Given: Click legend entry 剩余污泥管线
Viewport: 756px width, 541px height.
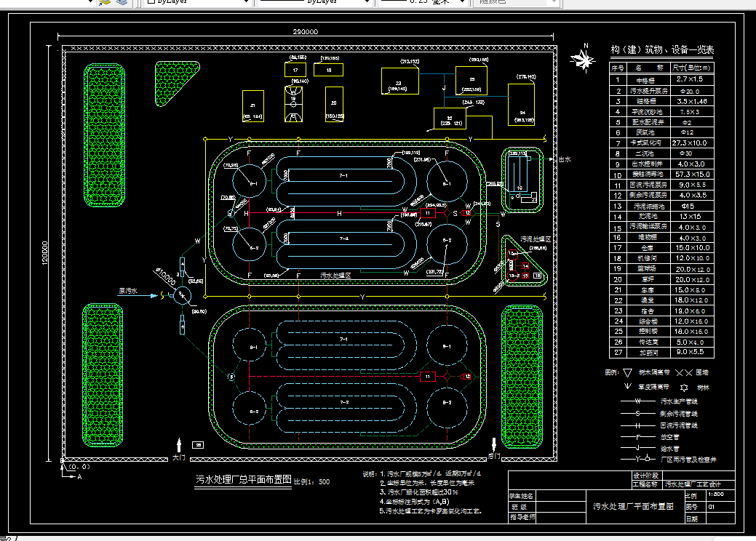Looking at the screenshot, I should click(x=679, y=413).
